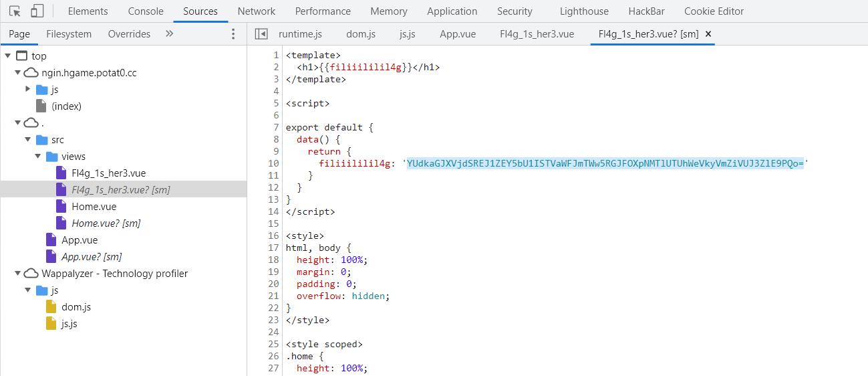Viewport: 868px width, 376px height.
Task: Collapse the top frame tree node
Action: coord(7,56)
